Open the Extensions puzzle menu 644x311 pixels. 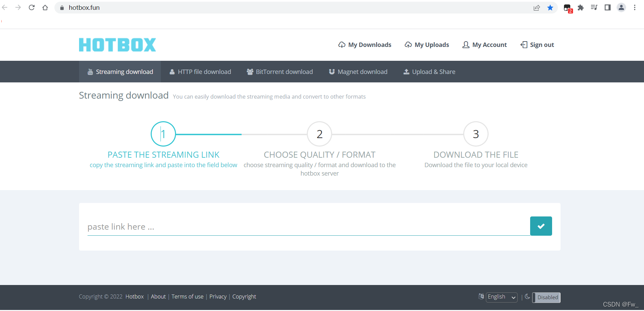pyautogui.click(x=581, y=7)
